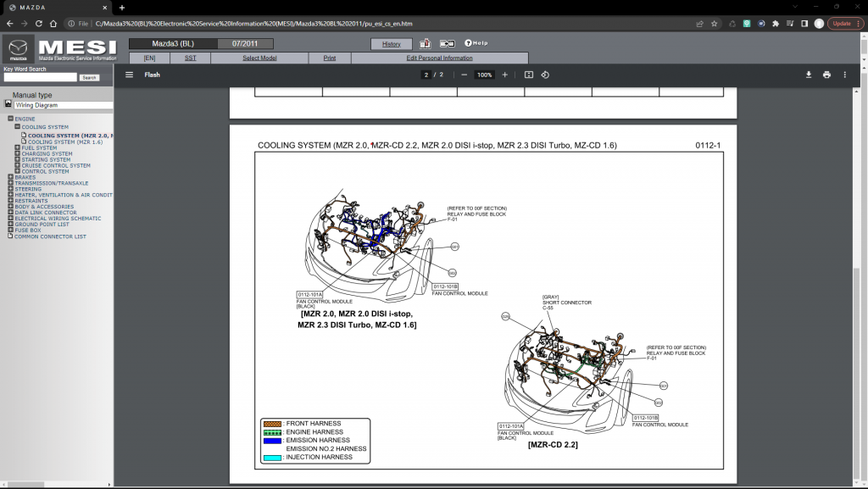Collapse the COOLING SYSTEM tree node
The width and height of the screenshot is (868, 489).
tap(19, 126)
